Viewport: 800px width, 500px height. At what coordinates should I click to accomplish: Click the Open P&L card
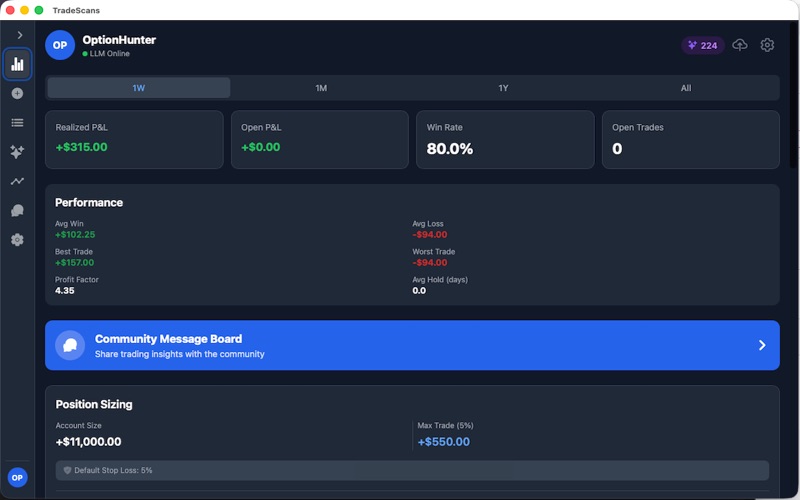tap(320, 139)
